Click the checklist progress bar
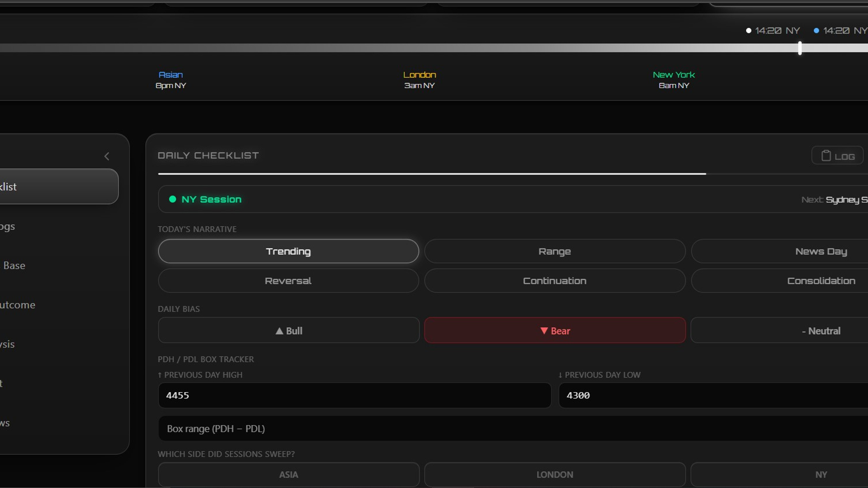The image size is (868, 488). point(513,174)
